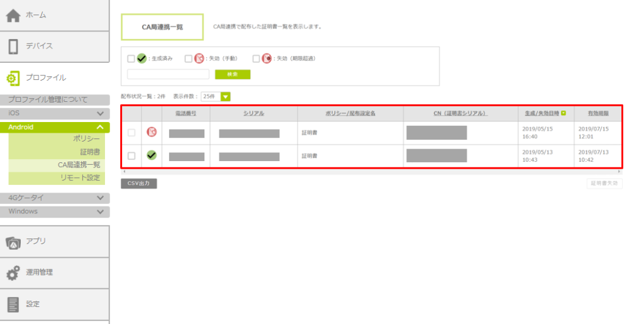Image resolution: width=644 pixels, height=324 pixels.
Task: Collapse the Android section
Action: pyautogui.click(x=99, y=127)
